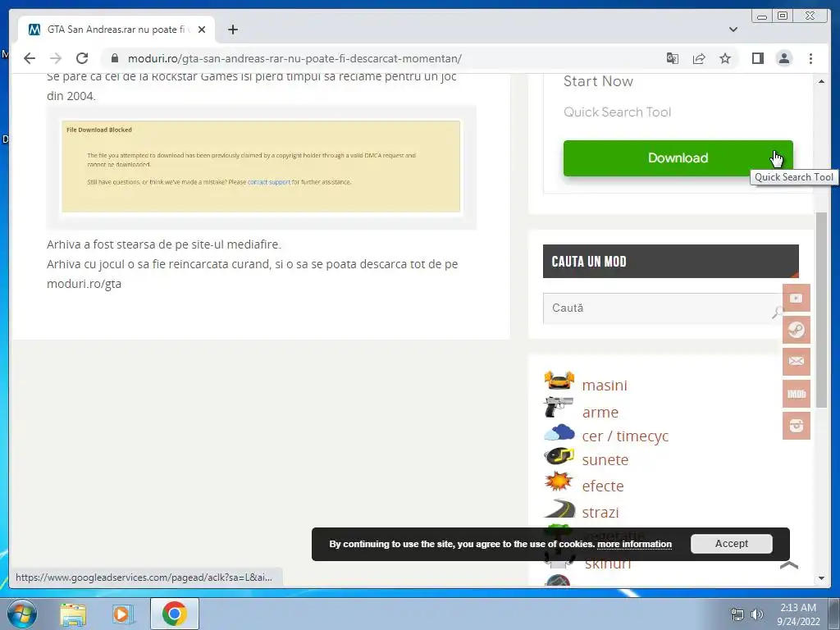Open Windows Media Player taskbar icon
The width and height of the screenshot is (840, 630).
pos(123,614)
